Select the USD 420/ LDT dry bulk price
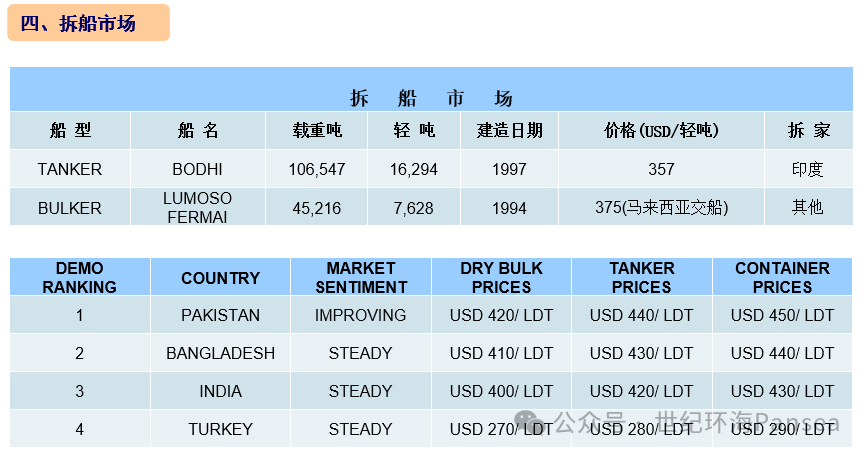The height and width of the screenshot is (457, 868). pyautogui.click(x=501, y=315)
